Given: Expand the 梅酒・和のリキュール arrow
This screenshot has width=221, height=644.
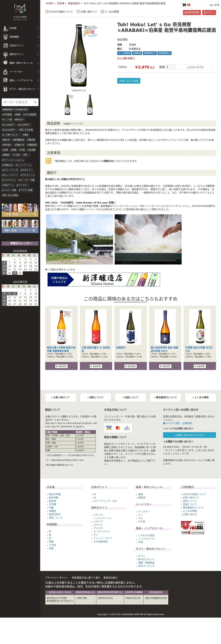Looking at the screenshot, I should pos(38,63).
